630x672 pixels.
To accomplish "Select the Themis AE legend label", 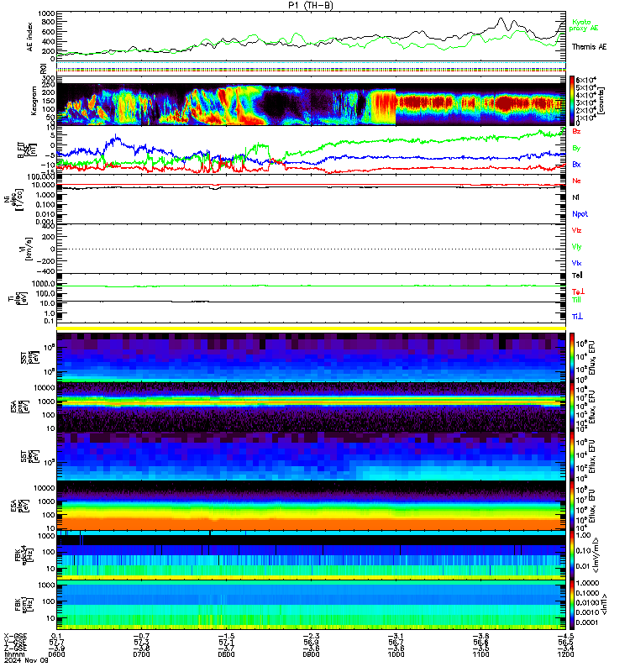I will tap(589, 47).
